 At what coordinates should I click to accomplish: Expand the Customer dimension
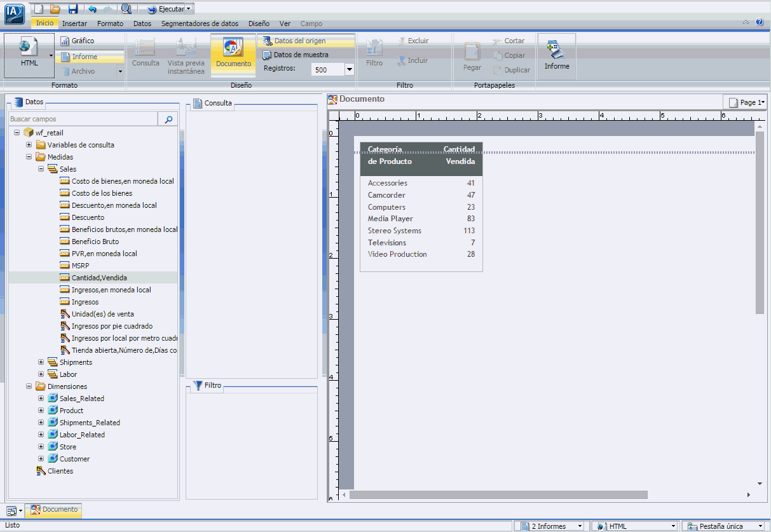41,459
